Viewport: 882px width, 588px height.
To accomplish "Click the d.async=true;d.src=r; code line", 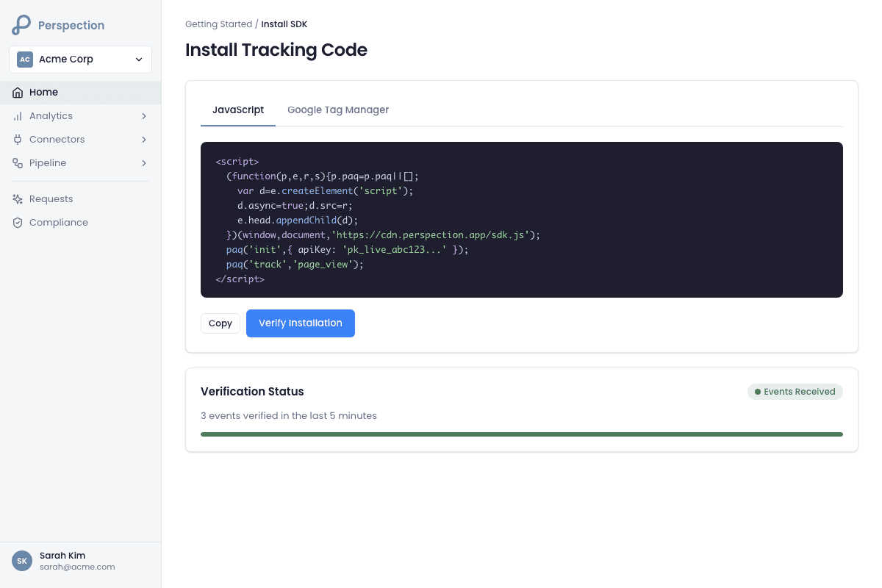I will coord(295,206).
